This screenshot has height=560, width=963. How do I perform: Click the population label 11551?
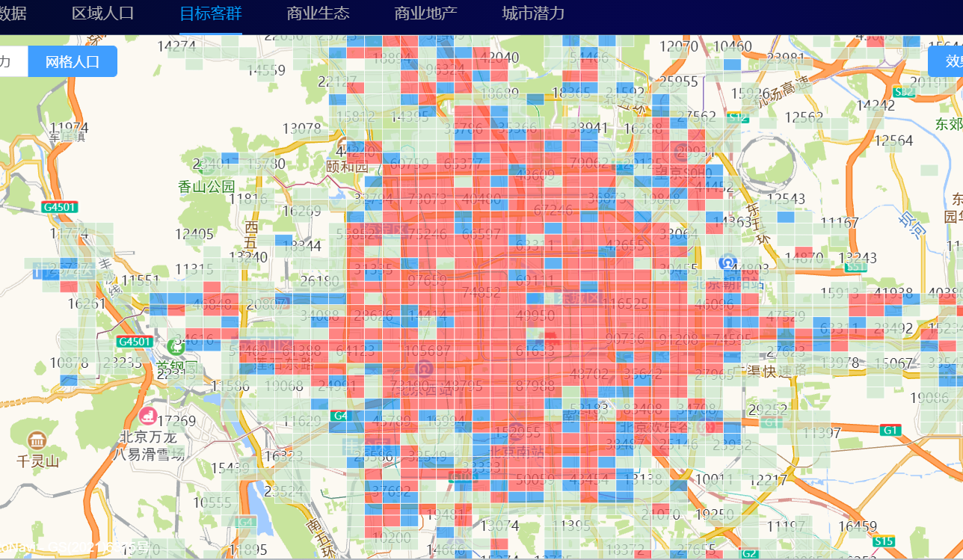tap(141, 280)
